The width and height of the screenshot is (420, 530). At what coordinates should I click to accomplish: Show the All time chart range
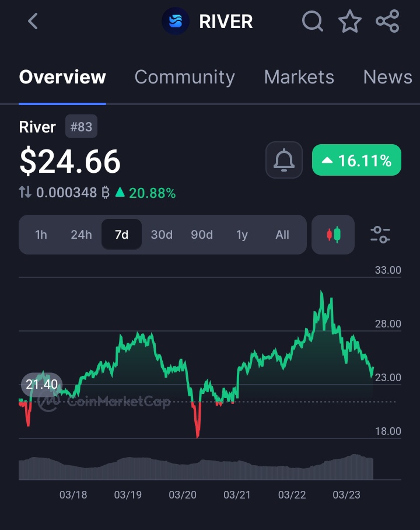click(282, 235)
